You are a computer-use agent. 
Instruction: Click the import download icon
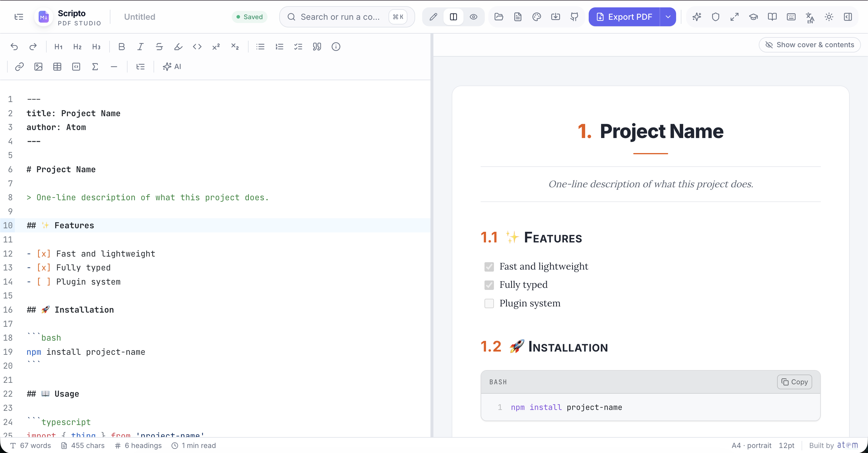click(x=556, y=17)
